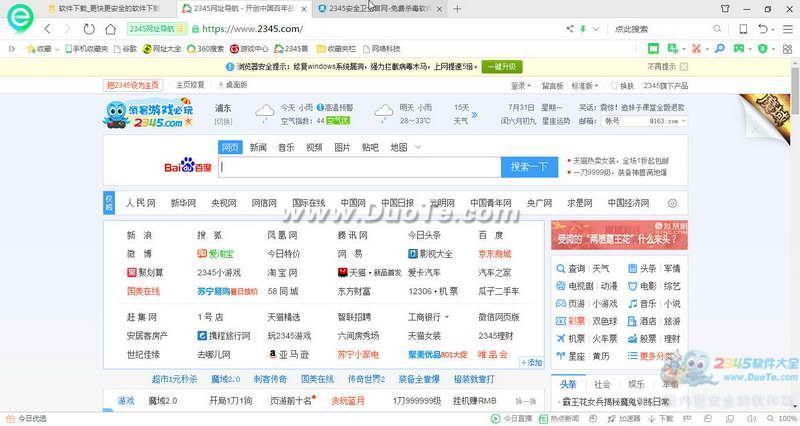Open the extensions grid icon
Viewport: 800px width, 426px height.
[787, 49]
